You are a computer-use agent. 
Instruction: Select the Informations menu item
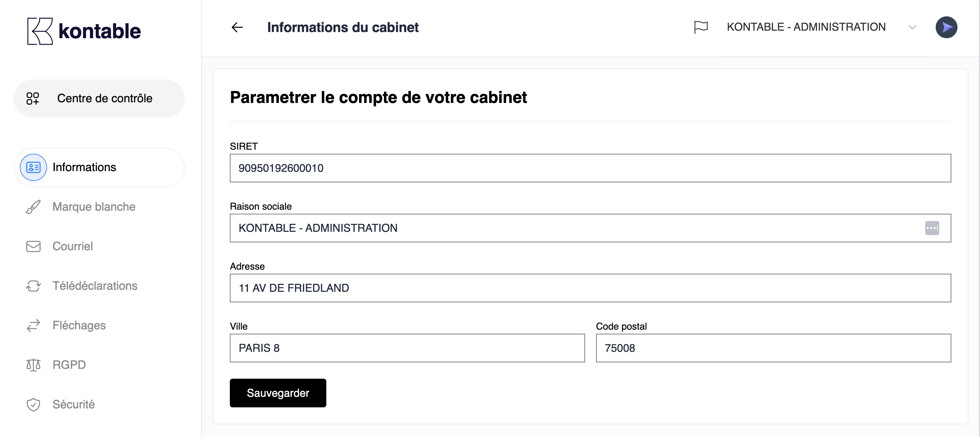click(85, 167)
